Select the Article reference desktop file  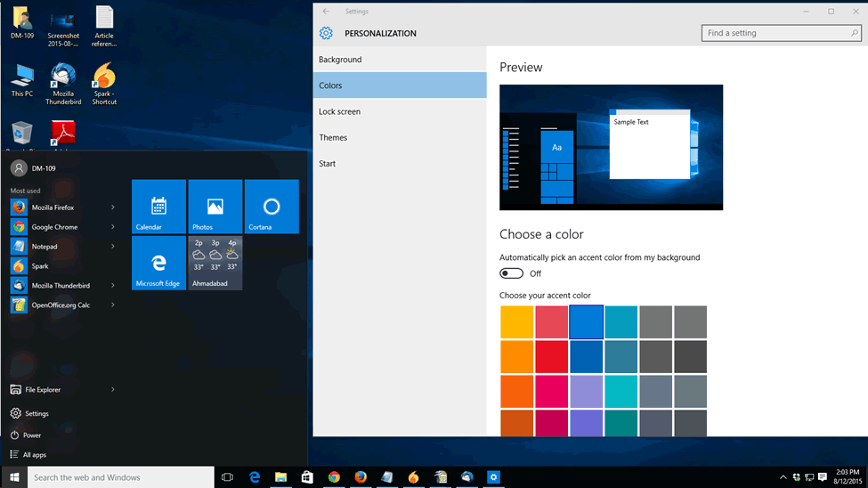pos(104,26)
